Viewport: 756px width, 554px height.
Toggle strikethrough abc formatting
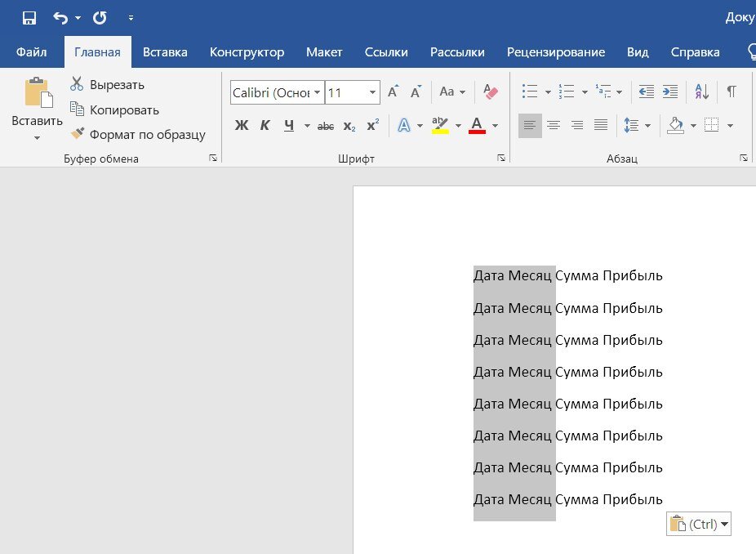coord(326,126)
